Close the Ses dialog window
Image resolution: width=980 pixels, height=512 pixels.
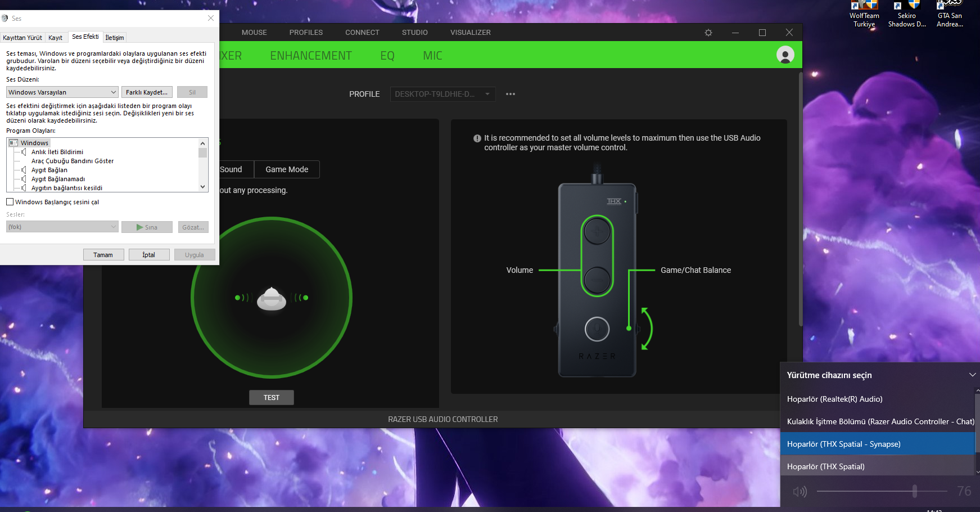(211, 18)
